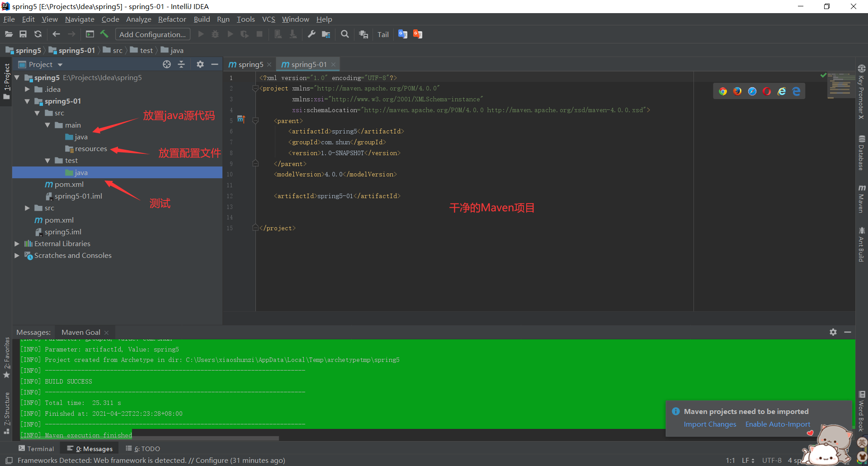Open pom in Internet Explorer icon

tap(782, 91)
